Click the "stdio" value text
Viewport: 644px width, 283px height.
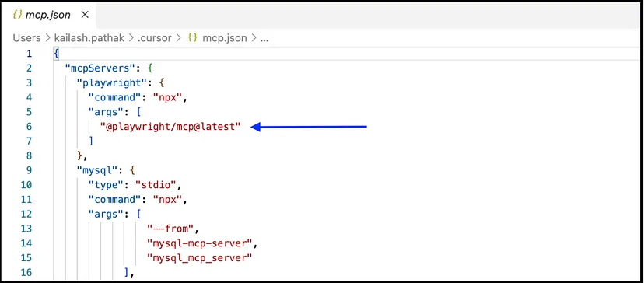point(156,185)
